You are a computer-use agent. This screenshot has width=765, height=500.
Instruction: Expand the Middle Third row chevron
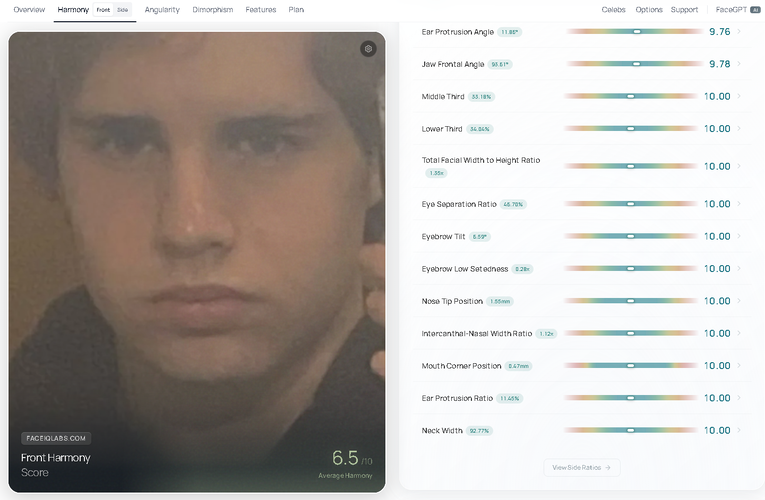(x=739, y=96)
